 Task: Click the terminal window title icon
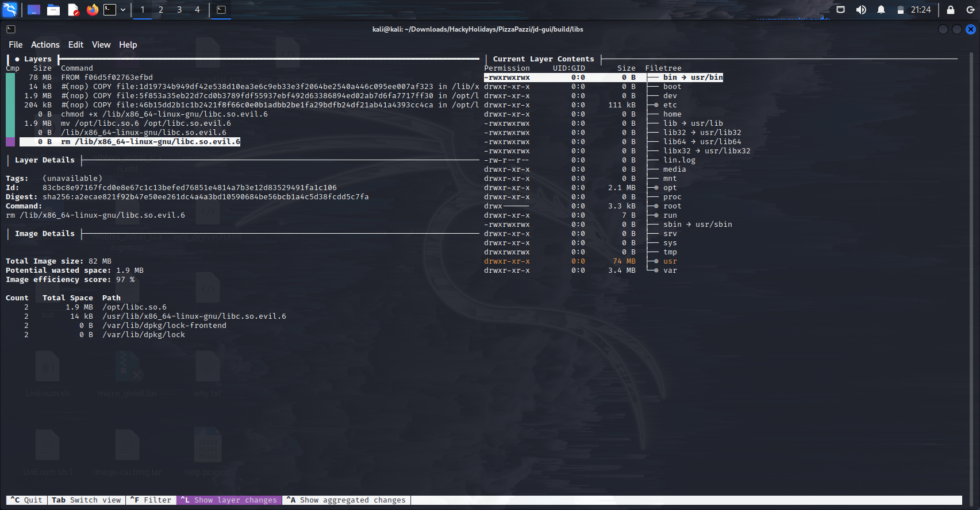pyautogui.click(x=11, y=29)
